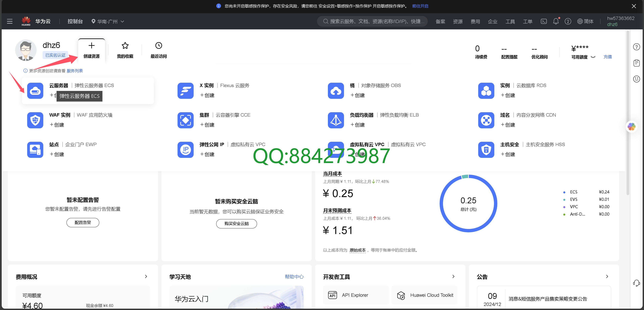Click 创建 under 站点 EWP
Image resolution: width=644 pixels, height=310 pixels.
point(57,154)
